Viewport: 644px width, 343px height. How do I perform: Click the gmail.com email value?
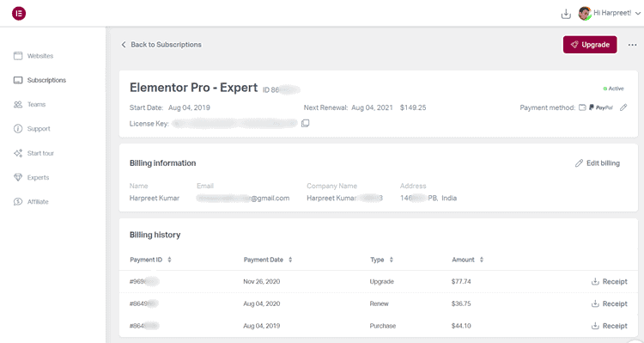point(243,198)
